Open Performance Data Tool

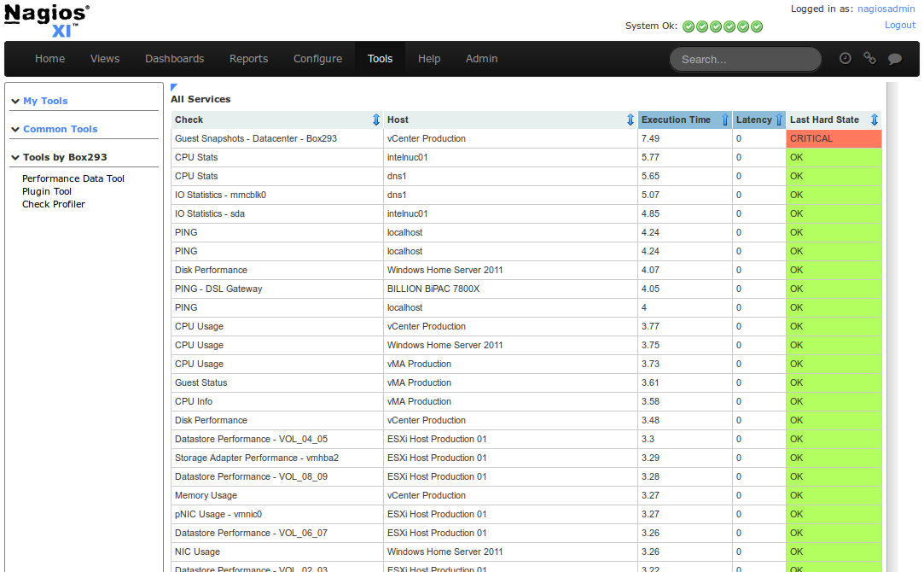pos(73,178)
